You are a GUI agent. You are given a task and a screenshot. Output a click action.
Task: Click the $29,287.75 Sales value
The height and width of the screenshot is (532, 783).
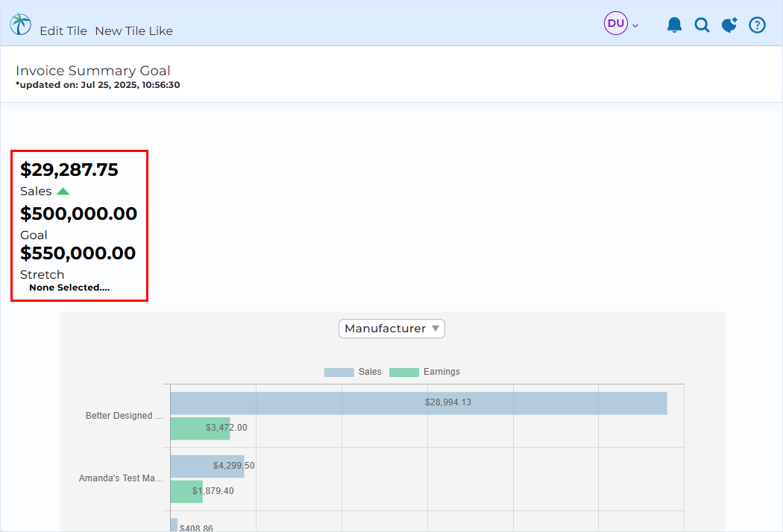pyautogui.click(x=69, y=170)
